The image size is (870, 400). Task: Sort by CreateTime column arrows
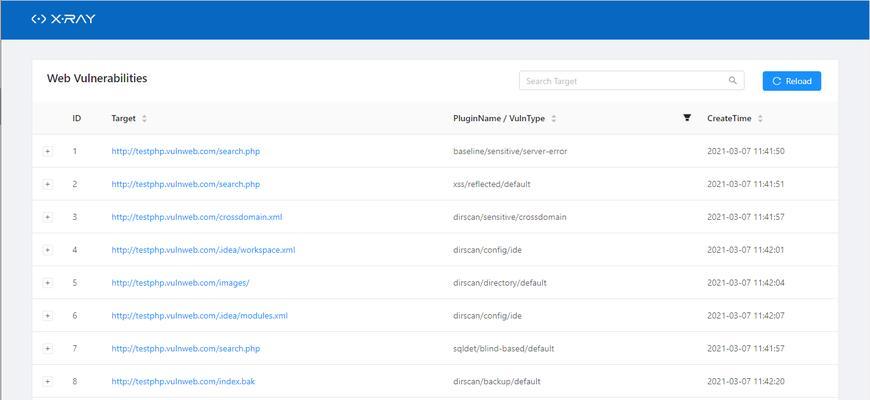click(760, 119)
